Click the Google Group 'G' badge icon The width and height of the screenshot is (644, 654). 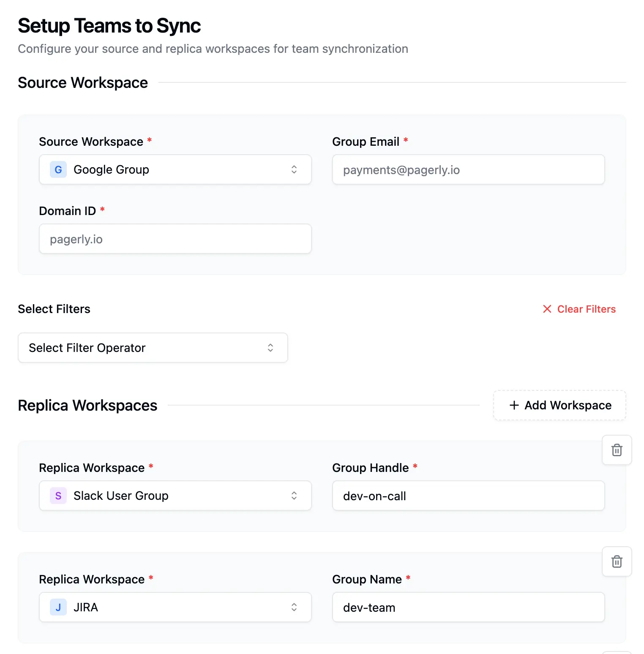click(x=58, y=170)
